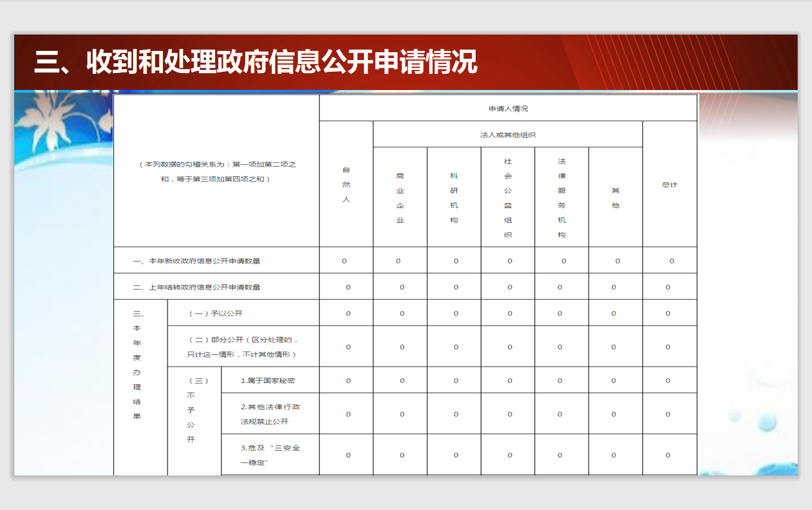
Task: Click the (一)予以公开 row label
Action: point(216,313)
